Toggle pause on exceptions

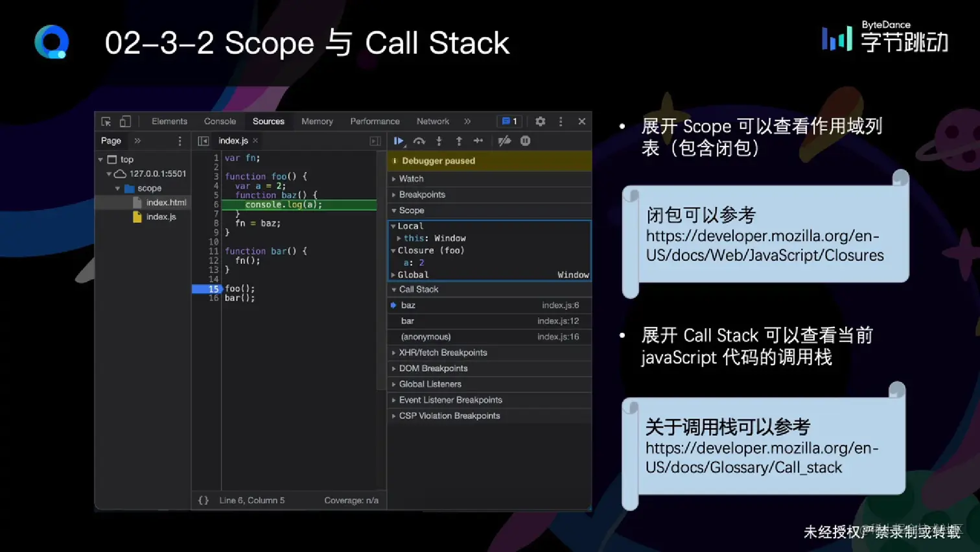coord(526,141)
